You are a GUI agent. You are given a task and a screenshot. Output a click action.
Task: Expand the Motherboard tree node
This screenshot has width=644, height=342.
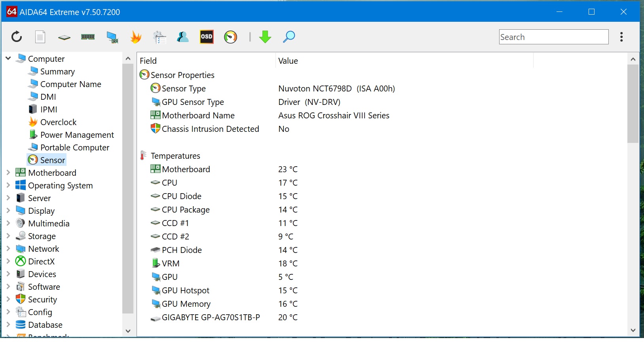click(8, 173)
